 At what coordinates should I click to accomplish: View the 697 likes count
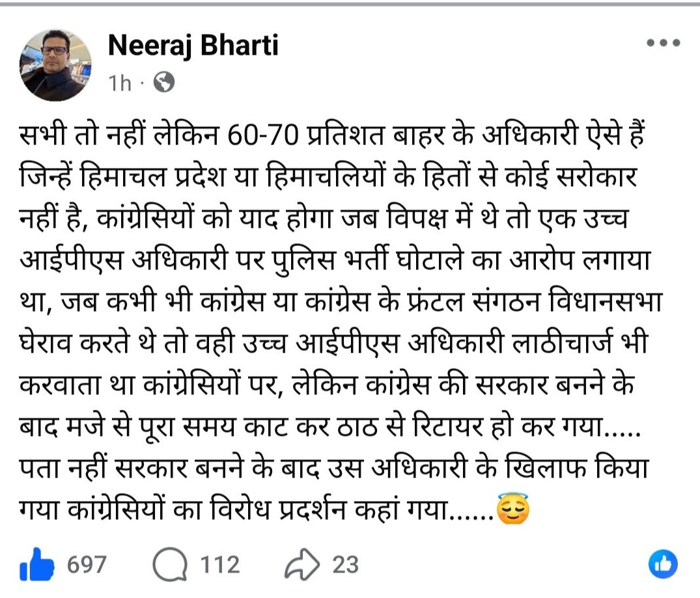point(86,565)
